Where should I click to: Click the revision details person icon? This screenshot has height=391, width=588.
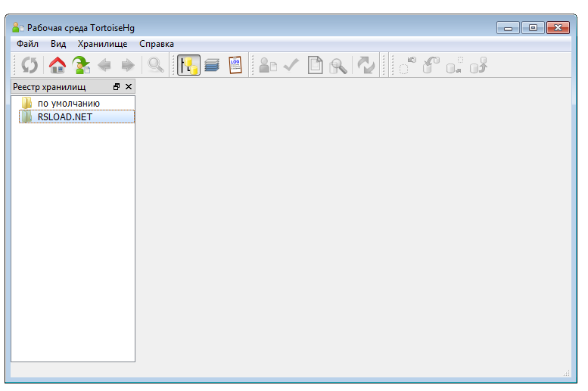268,65
